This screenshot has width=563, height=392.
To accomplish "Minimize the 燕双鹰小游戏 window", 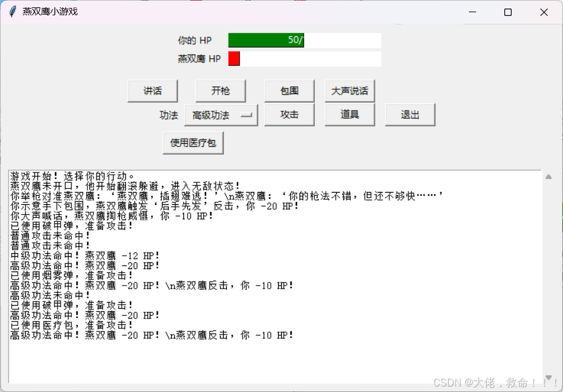I will (473, 12).
